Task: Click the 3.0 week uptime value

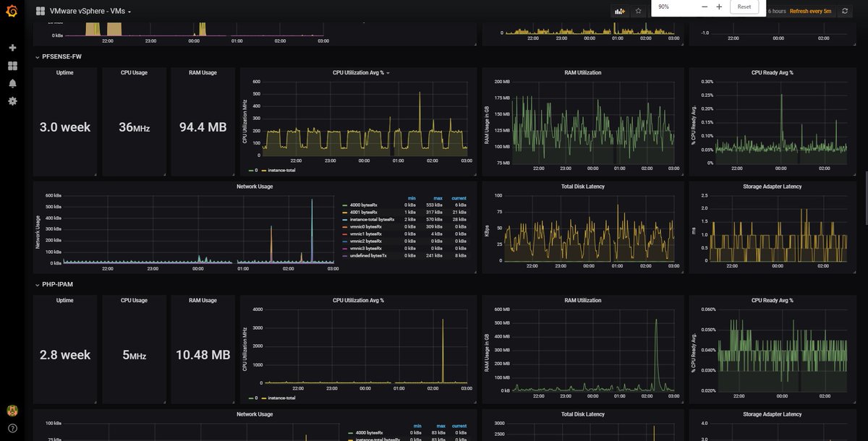Action: pos(65,127)
